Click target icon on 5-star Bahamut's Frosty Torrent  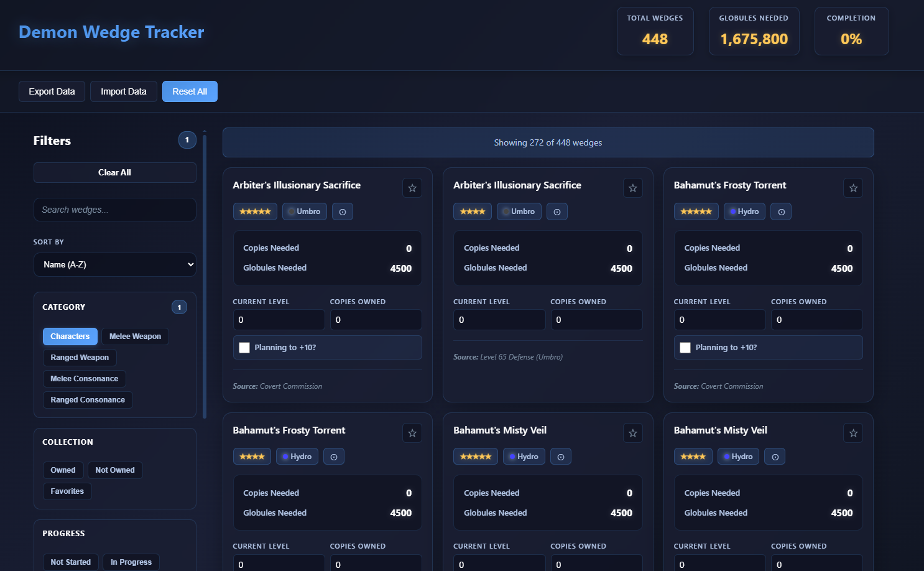(782, 211)
